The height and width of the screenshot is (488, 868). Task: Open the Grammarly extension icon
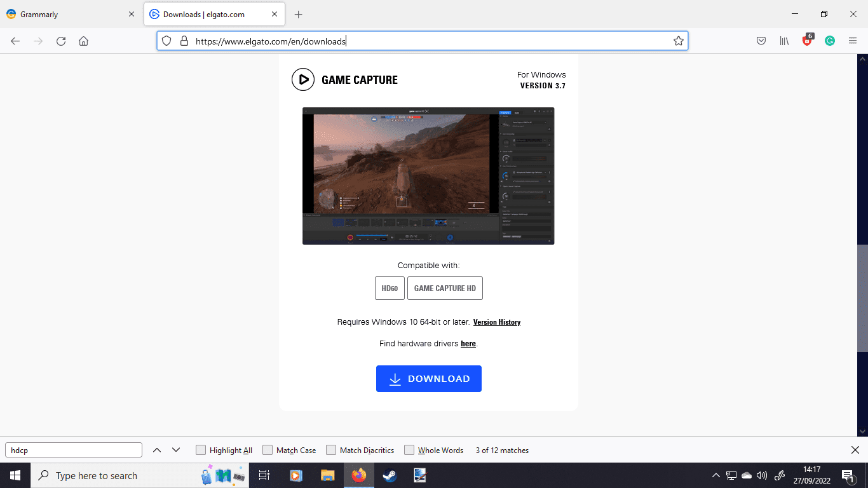(x=830, y=41)
